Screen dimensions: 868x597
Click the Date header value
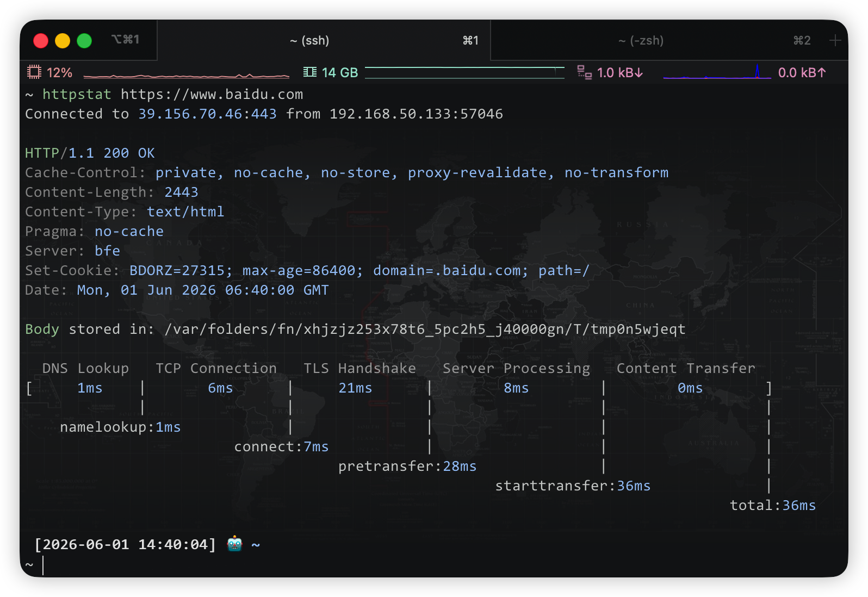(x=203, y=290)
